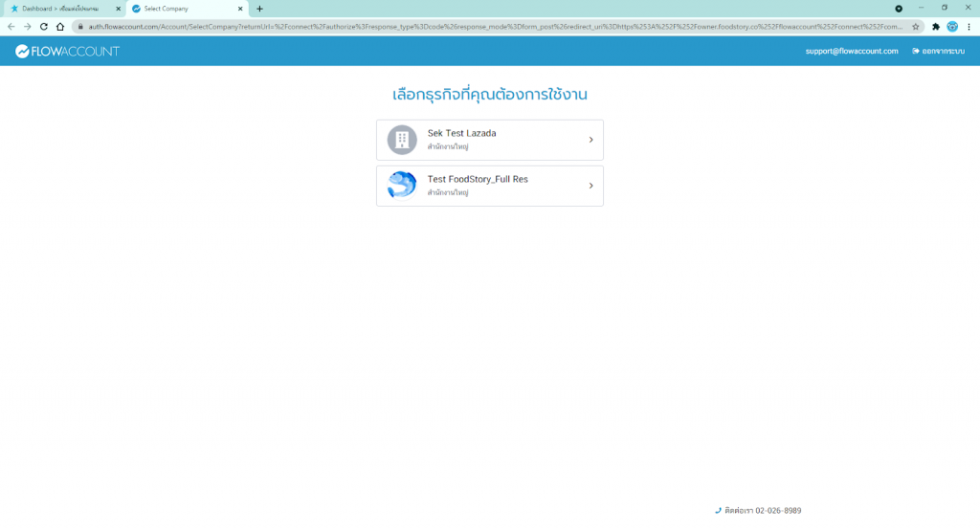The height and width of the screenshot is (531, 980).
Task: Select the Sek Test Lazada company name
Action: tap(461, 133)
